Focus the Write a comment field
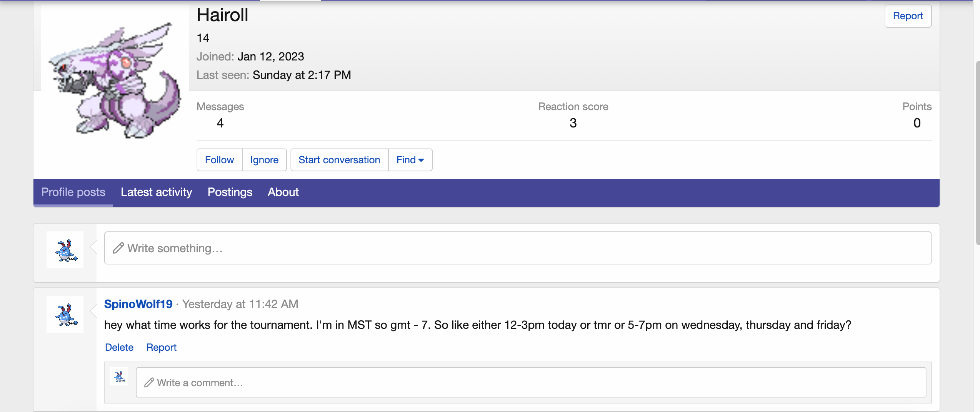Viewport: 980px width, 412px height. pos(531,382)
